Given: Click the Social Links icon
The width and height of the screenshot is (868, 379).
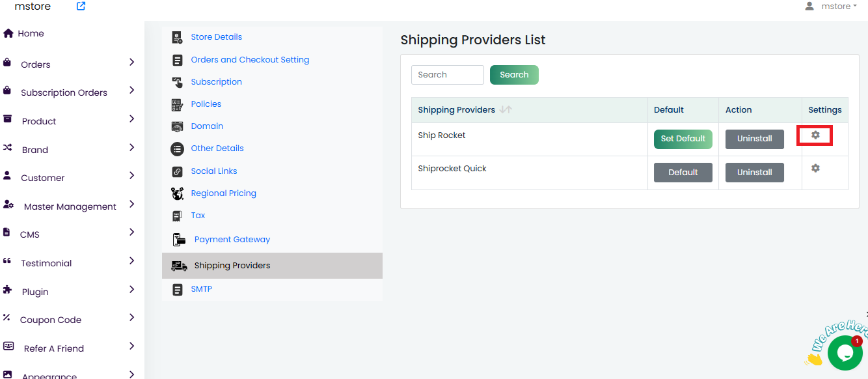Looking at the screenshot, I should (177, 171).
